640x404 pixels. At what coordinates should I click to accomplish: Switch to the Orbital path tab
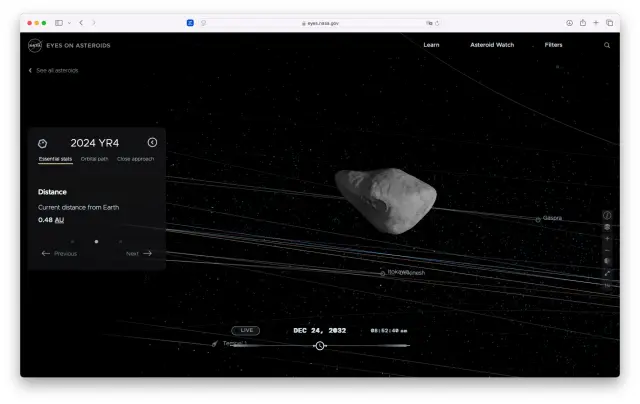click(95, 159)
